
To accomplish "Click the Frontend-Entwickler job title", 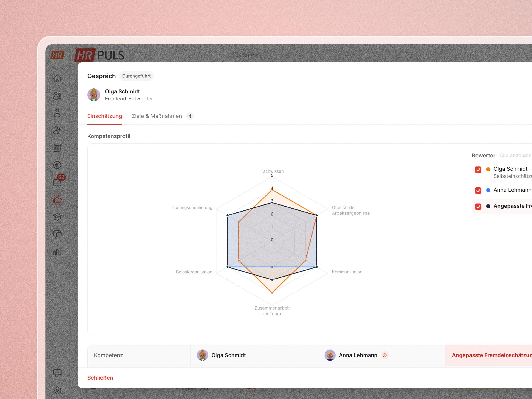I will 129,99.
